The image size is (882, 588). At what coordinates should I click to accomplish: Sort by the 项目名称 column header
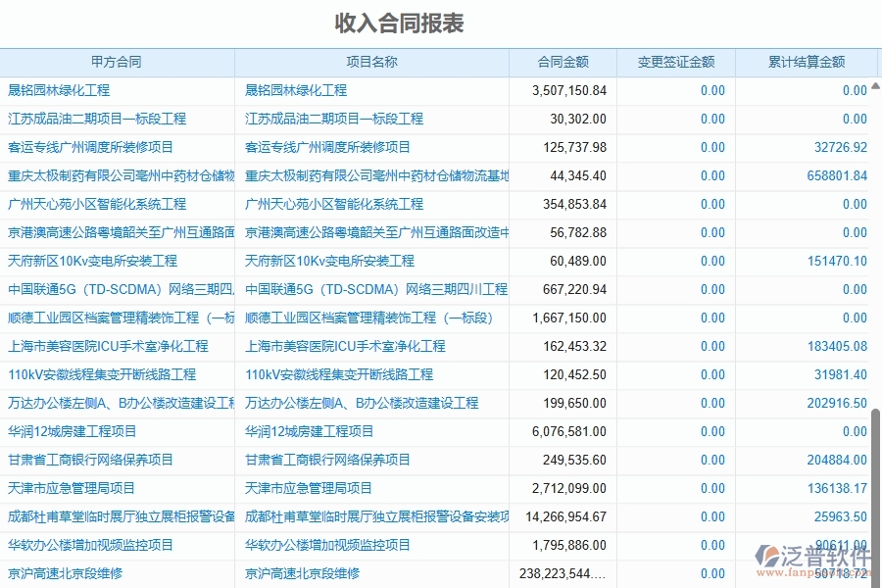[370, 62]
